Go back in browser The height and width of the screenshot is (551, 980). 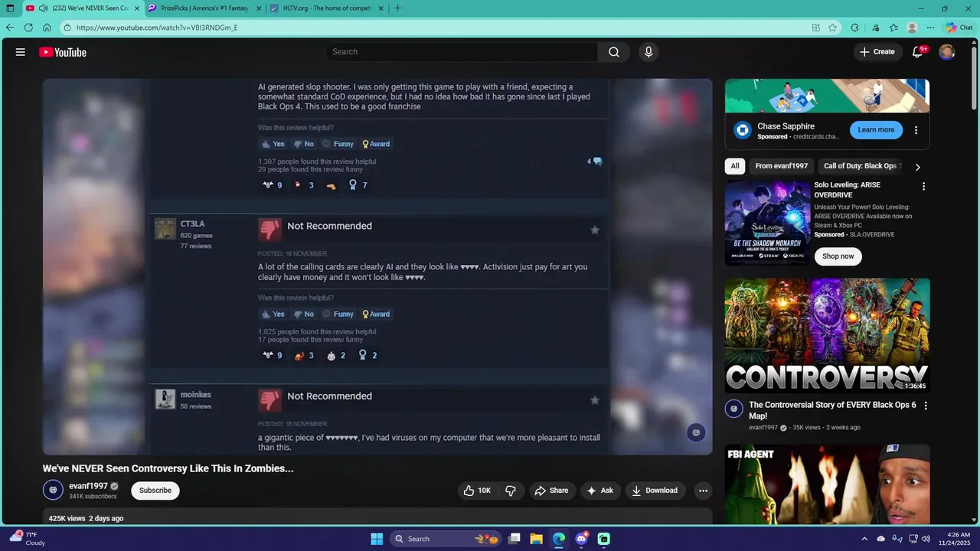10,28
